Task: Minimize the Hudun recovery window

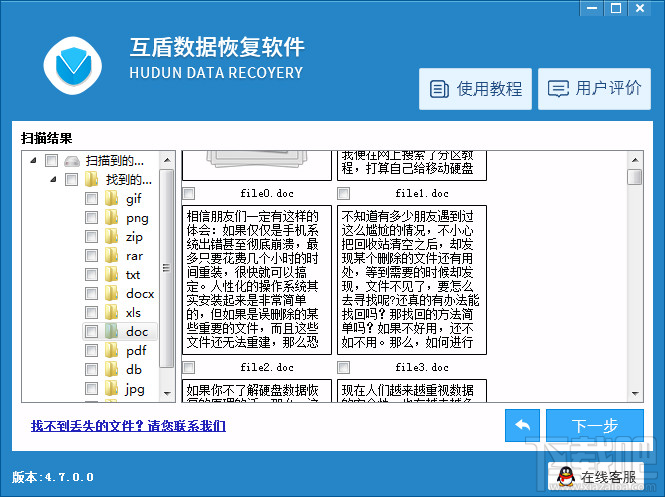Action: point(592,8)
